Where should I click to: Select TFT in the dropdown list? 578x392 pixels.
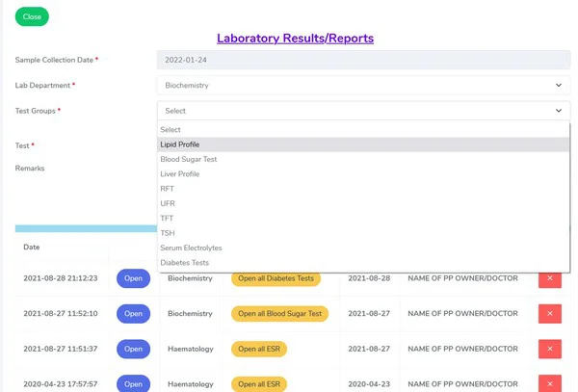click(x=167, y=219)
